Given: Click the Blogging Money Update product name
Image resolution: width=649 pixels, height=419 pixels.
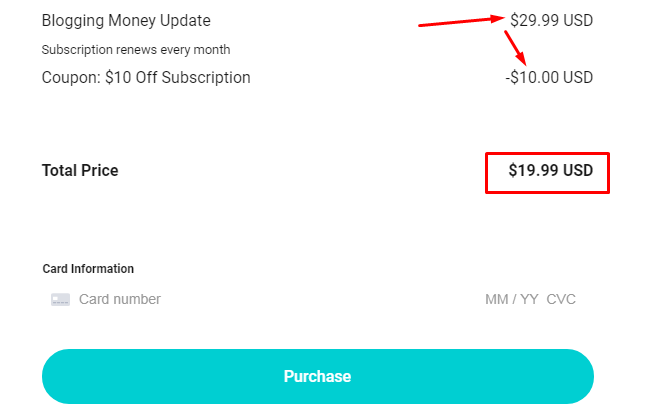Looking at the screenshot, I should [126, 20].
